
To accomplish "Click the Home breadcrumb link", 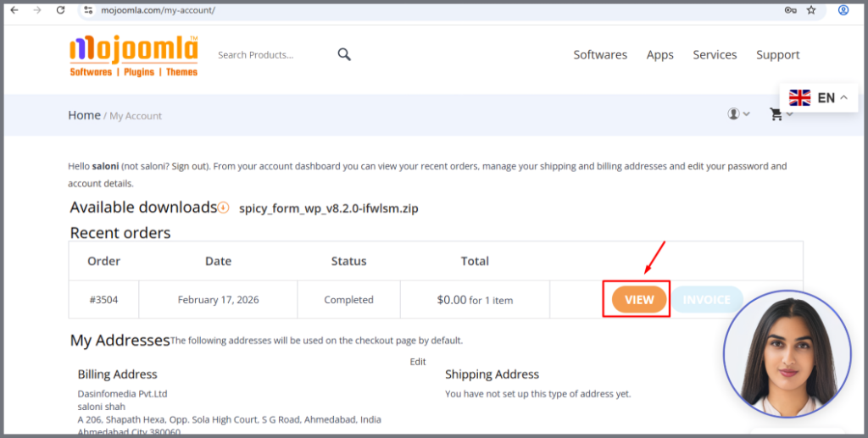I will pos(84,115).
